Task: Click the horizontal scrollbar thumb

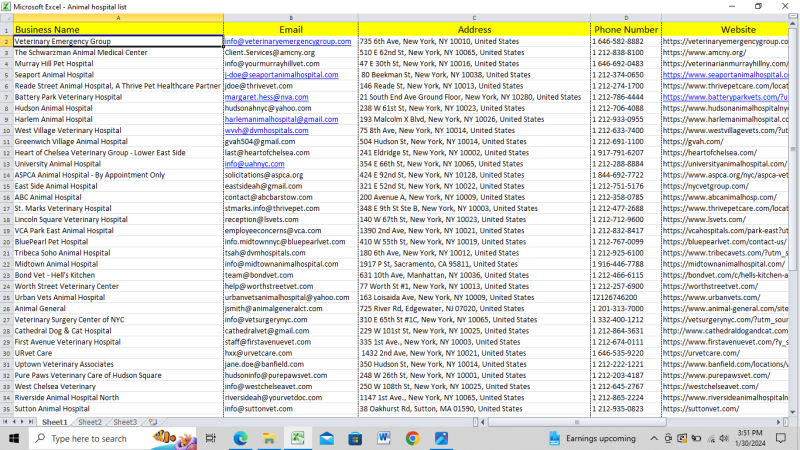Action: tap(577, 422)
